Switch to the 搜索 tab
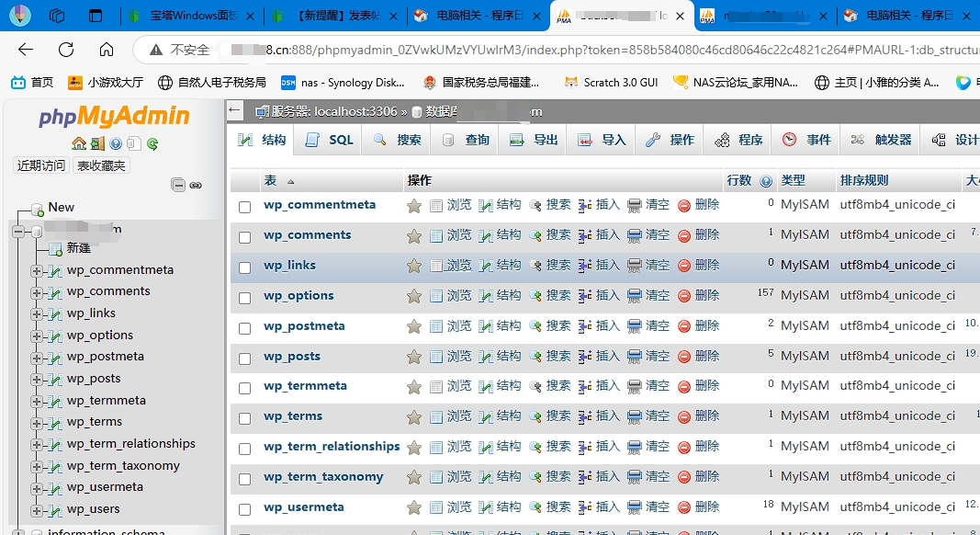The width and height of the screenshot is (980, 535). click(398, 140)
